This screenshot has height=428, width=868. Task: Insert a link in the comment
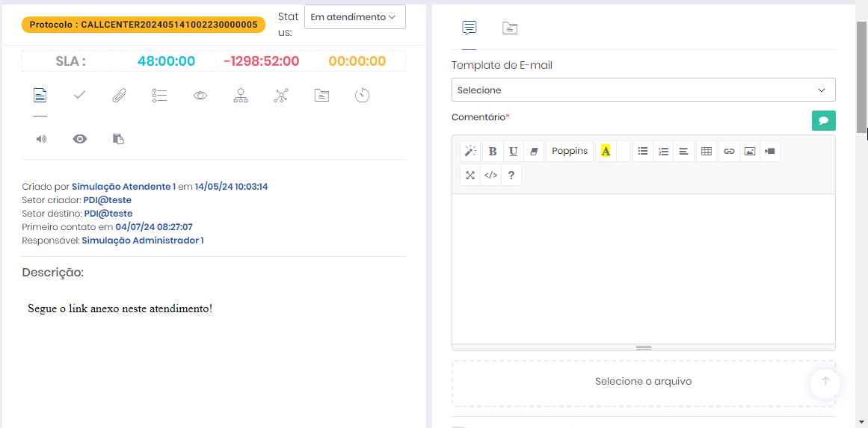[729, 152]
